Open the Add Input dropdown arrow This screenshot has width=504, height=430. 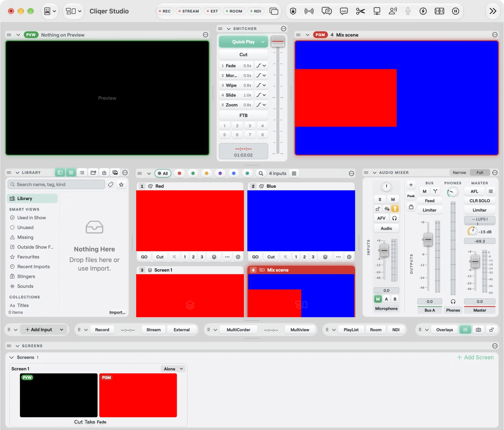(61, 330)
